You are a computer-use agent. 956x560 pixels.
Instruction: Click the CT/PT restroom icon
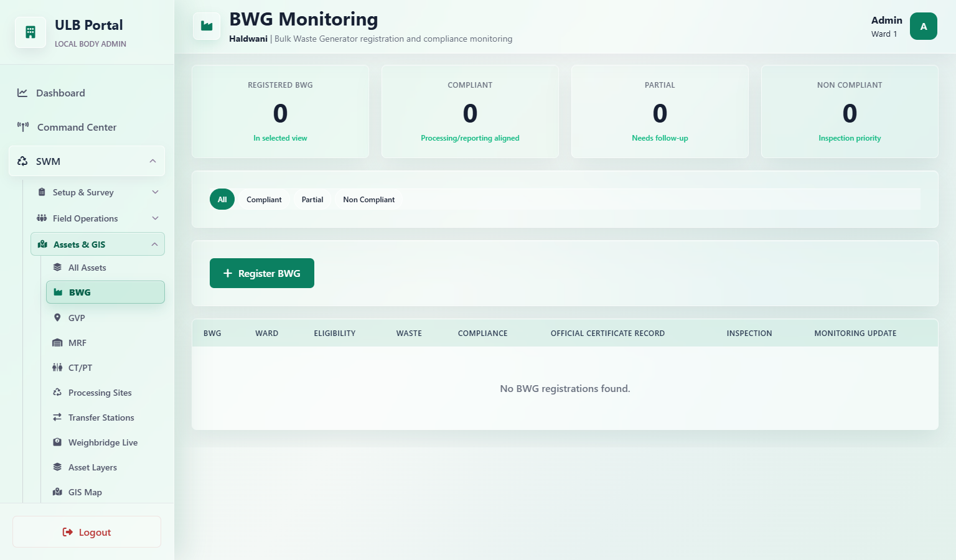click(57, 368)
